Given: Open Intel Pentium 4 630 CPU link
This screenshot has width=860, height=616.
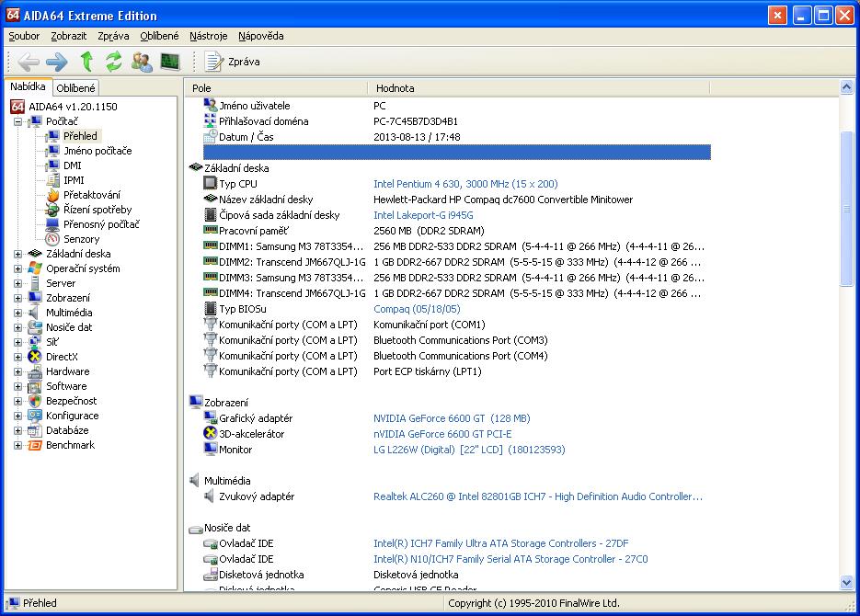Looking at the screenshot, I should 465,184.
